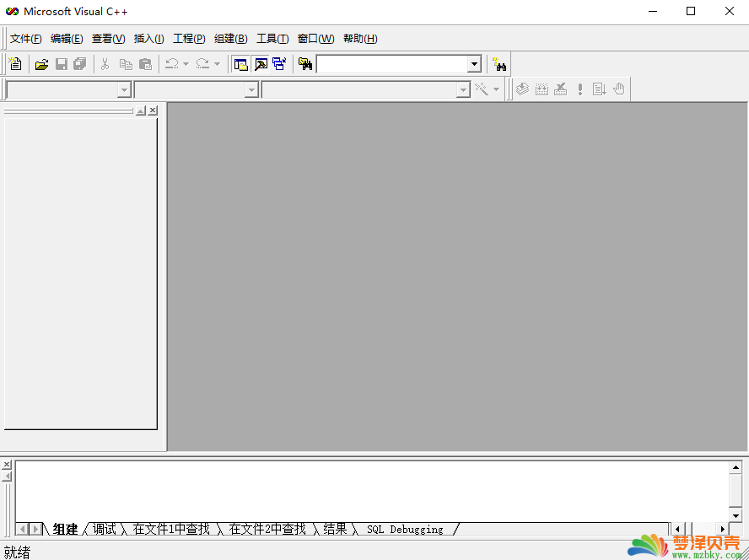749x560 pixels.
Task: Click the output horizontal scrollbar left arrow
Action: pos(676,529)
